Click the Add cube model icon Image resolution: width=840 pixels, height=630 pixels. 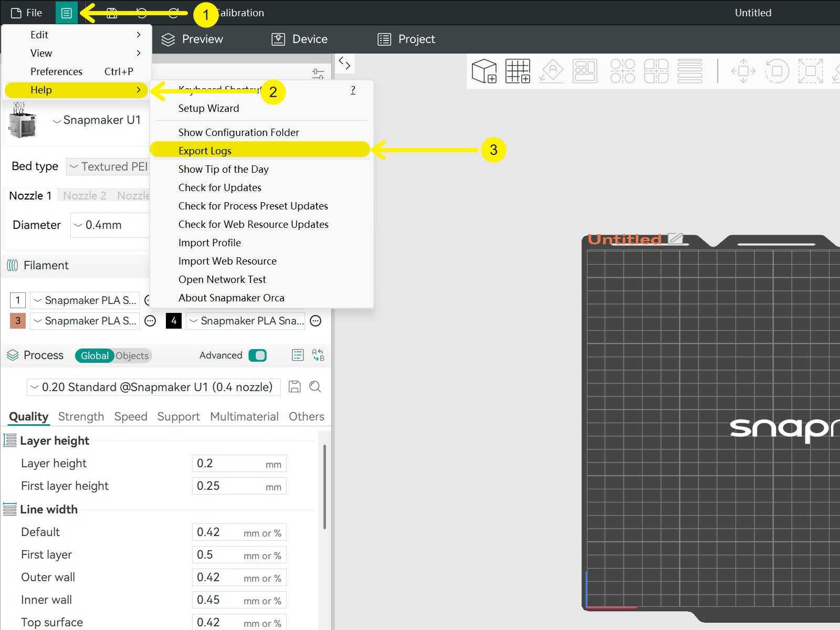point(484,71)
